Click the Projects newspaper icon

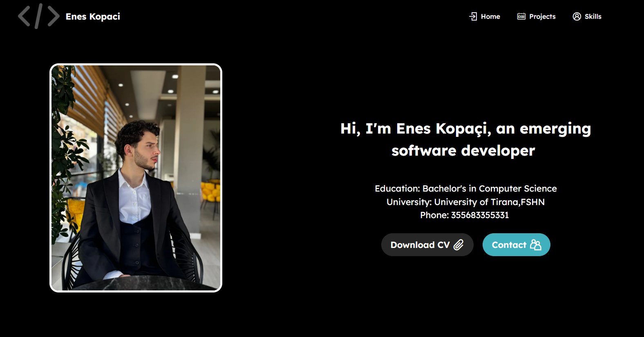pos(521,16)
